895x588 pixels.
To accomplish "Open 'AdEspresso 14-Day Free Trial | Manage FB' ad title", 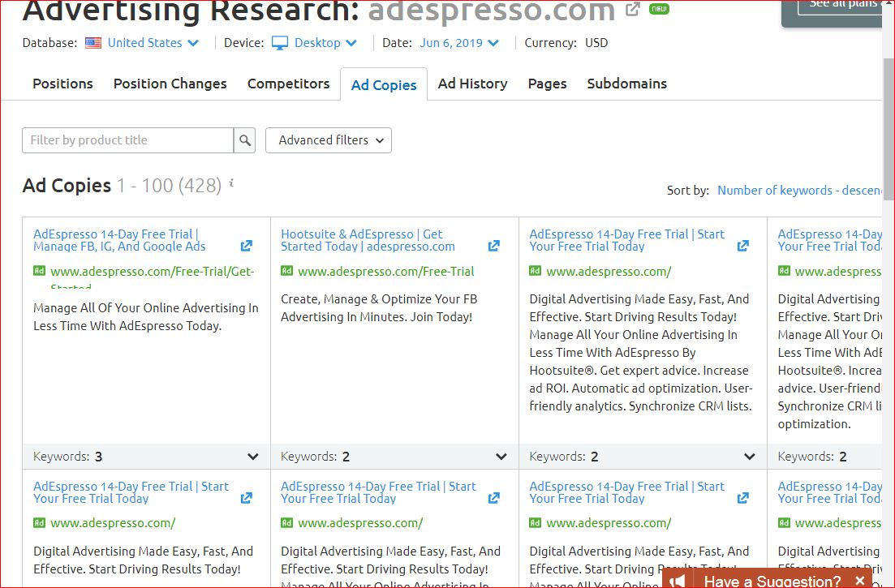I will pyautogui.click(x=119, y=240).
